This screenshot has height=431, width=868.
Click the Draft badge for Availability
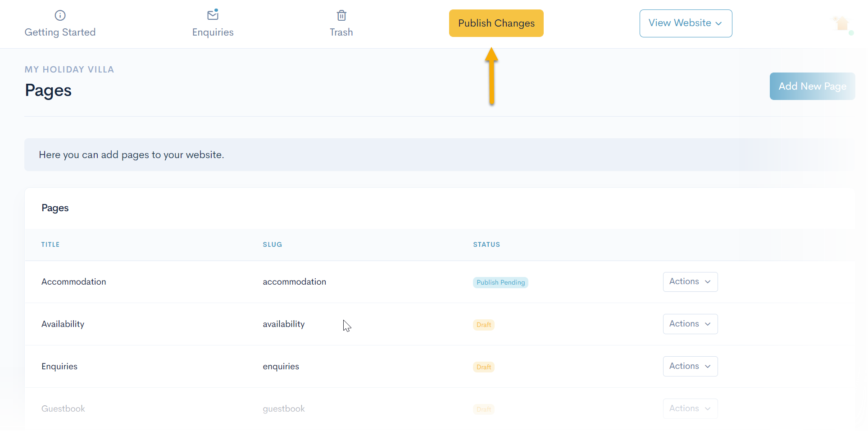point(483,325)
